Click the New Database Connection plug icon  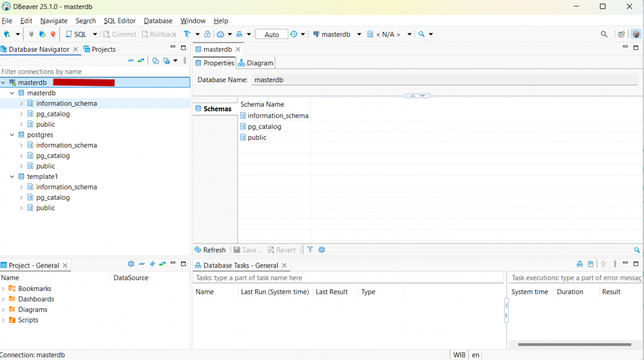click(7, 34)
